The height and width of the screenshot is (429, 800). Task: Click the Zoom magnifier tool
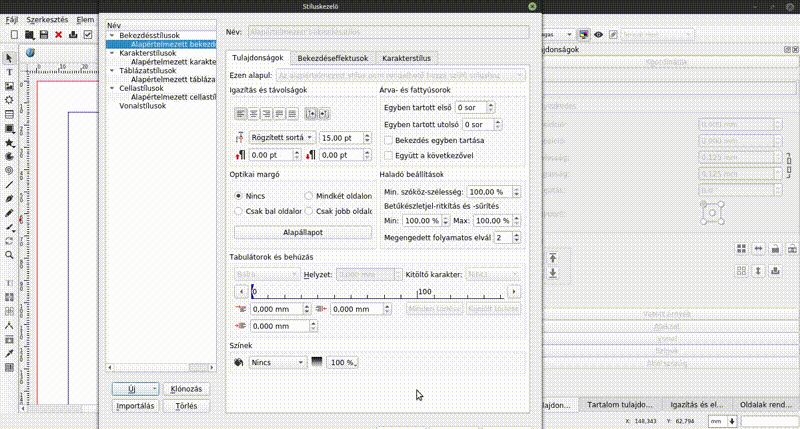[10, 255]
